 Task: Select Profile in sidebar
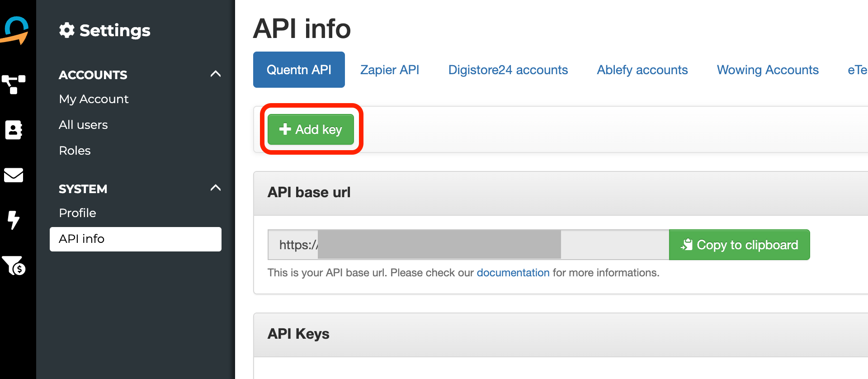(x=77, y=213)
